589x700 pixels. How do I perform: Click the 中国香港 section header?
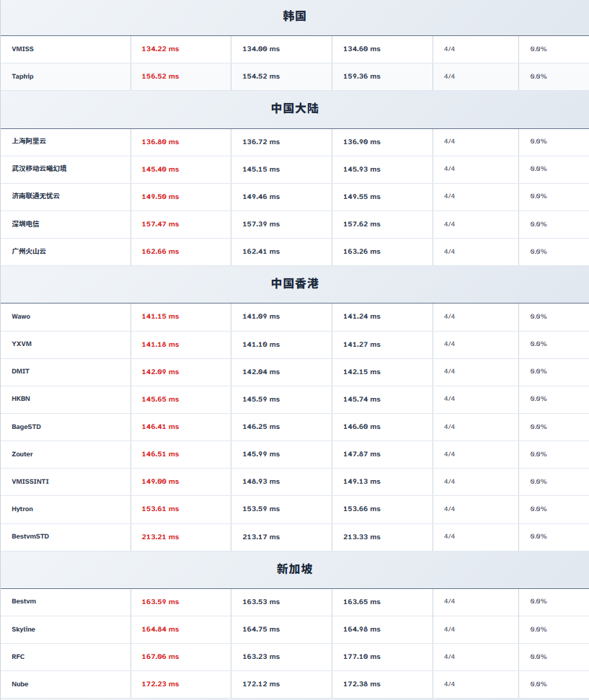click(x=294, y=284)
